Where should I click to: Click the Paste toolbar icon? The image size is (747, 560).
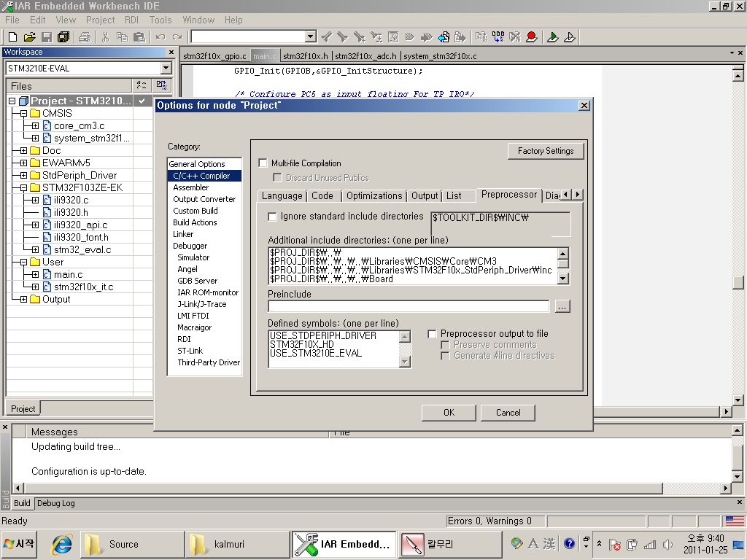coord(139,36)
